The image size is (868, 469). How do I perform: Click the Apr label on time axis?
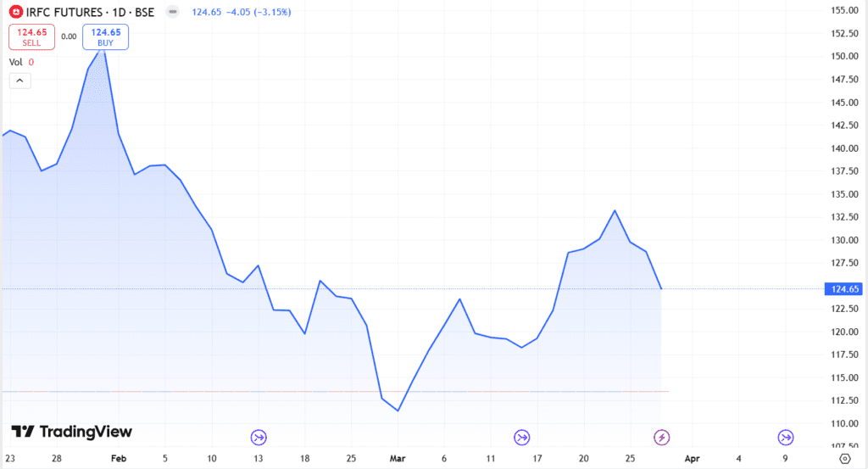pos(692,459)
